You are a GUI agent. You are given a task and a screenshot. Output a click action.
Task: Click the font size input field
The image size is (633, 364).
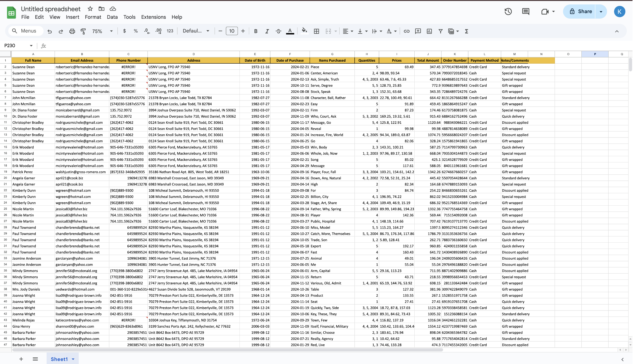[x=231, y=31]
